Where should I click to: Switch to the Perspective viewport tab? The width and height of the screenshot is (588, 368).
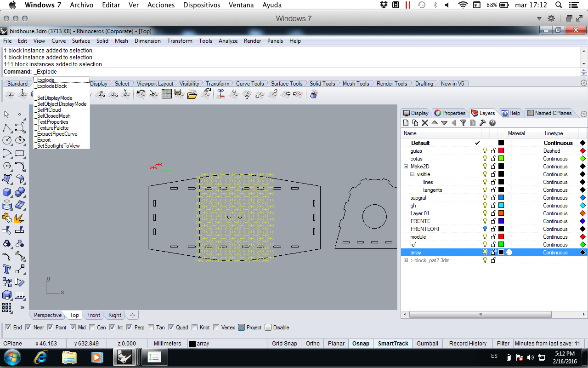pyautogui.click(x=48, y=315)
